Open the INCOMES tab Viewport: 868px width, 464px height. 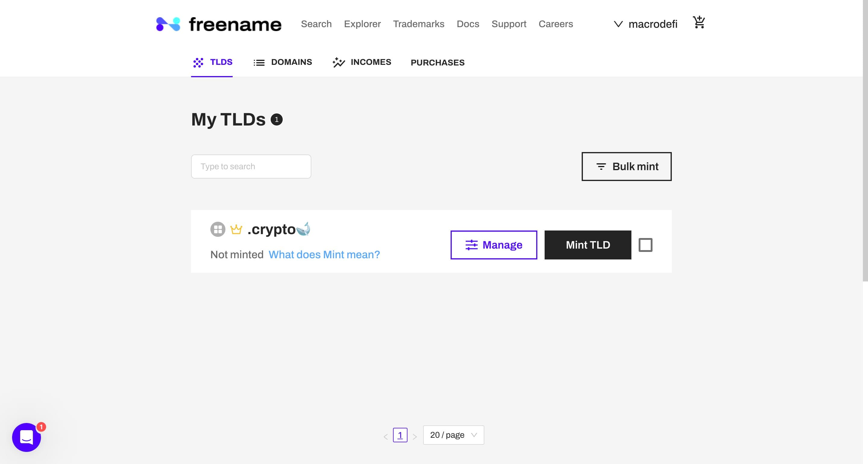point(362,62)
